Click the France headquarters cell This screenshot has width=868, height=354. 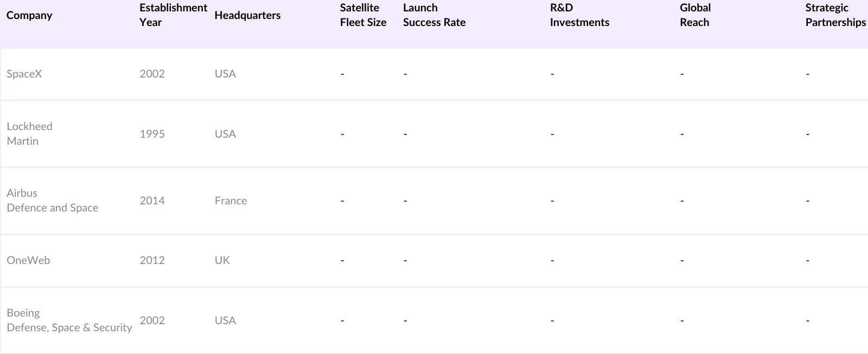click(231, 201)
